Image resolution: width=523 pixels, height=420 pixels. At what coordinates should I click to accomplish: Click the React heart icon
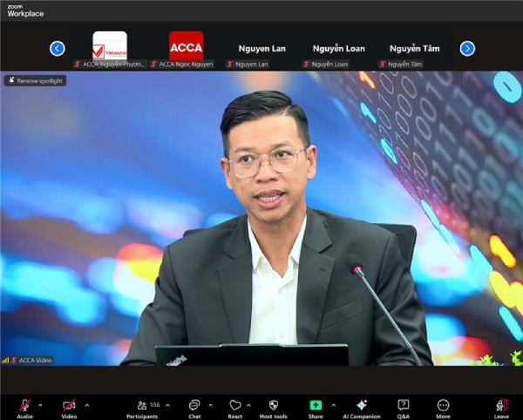pyautogui.click(x=234, y=406)
